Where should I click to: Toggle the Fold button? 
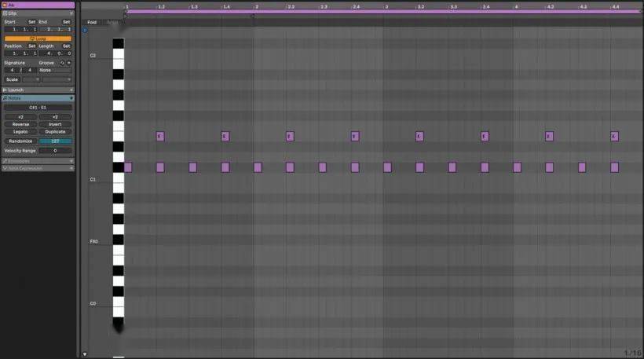tap(92, 22)
